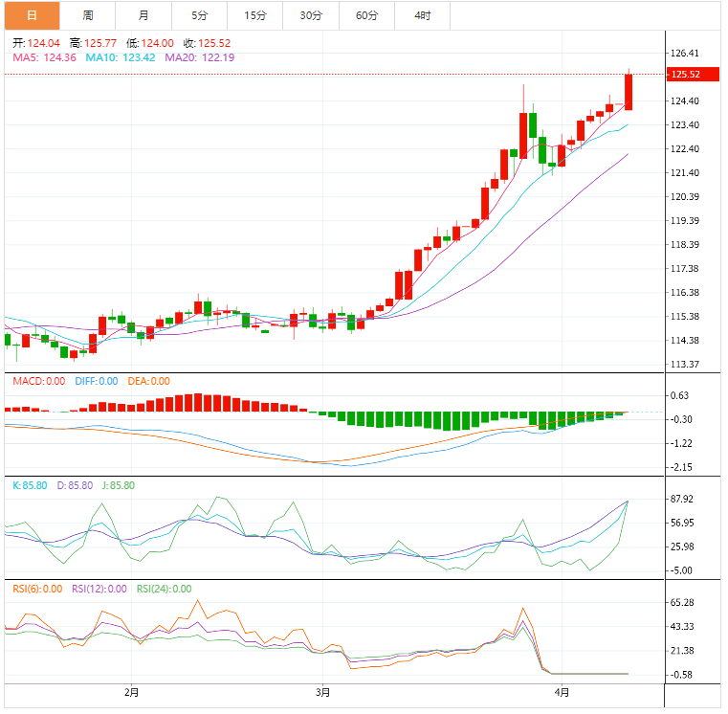728x714 pixels.
Task: Select the 30分 interval tab
Action: pos(310,15)
